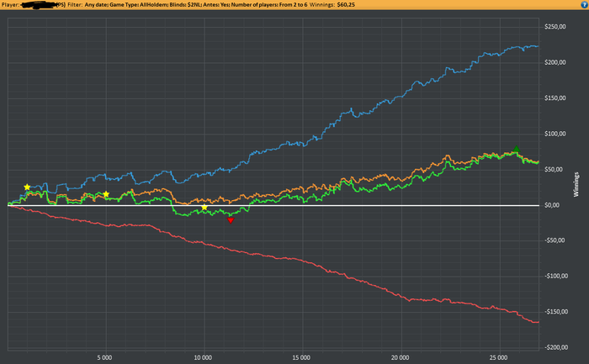Click the green upward triangle peak marker
Image resolution: width=589 pixels, height=364 pixels.
(517, 149)
